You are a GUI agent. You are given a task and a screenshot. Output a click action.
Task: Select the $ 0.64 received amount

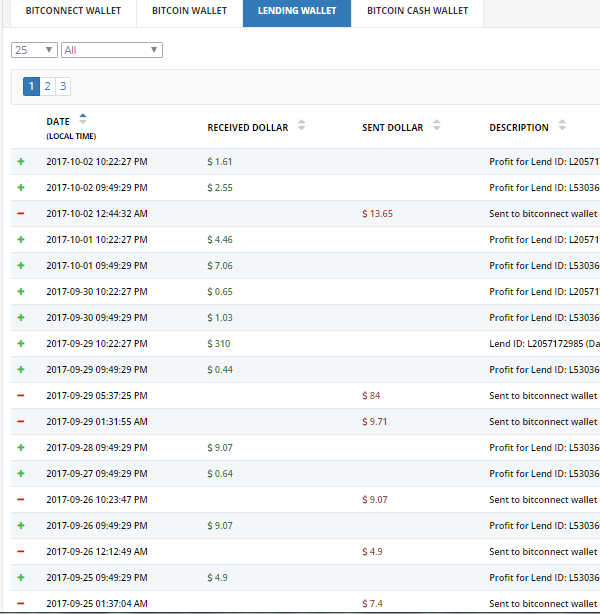[220, 474]
